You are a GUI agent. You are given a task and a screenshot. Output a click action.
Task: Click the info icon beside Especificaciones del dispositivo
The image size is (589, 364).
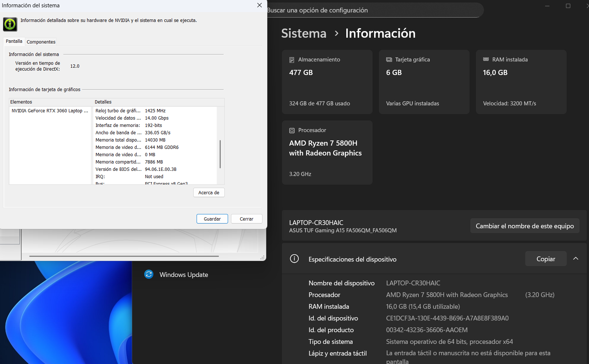point(294,259)
